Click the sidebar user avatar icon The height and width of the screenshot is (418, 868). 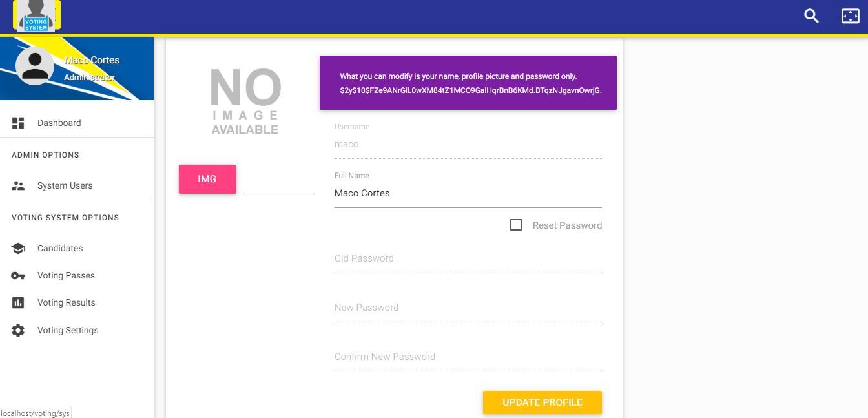pyautogui.click(x=35, y=65)
